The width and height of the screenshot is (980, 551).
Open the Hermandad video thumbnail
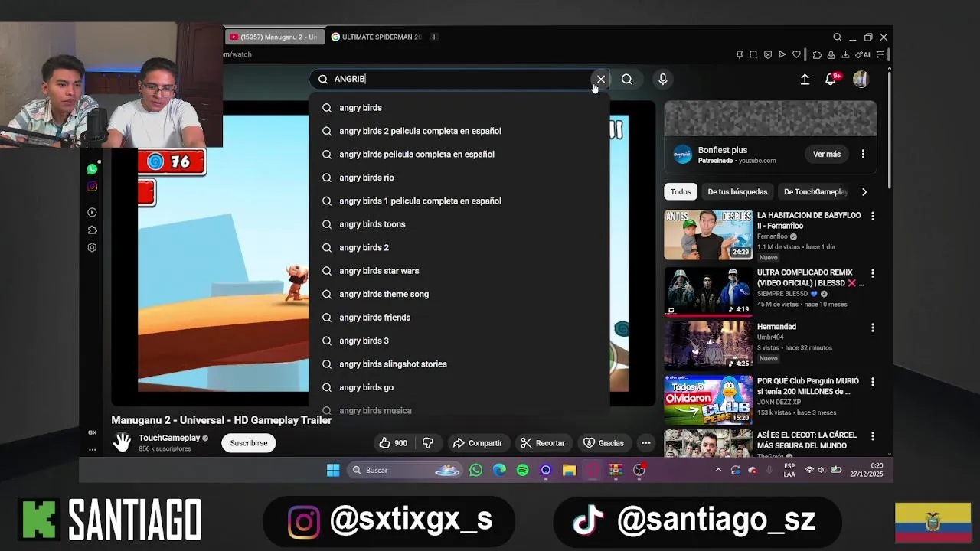[x=709, y=345]
